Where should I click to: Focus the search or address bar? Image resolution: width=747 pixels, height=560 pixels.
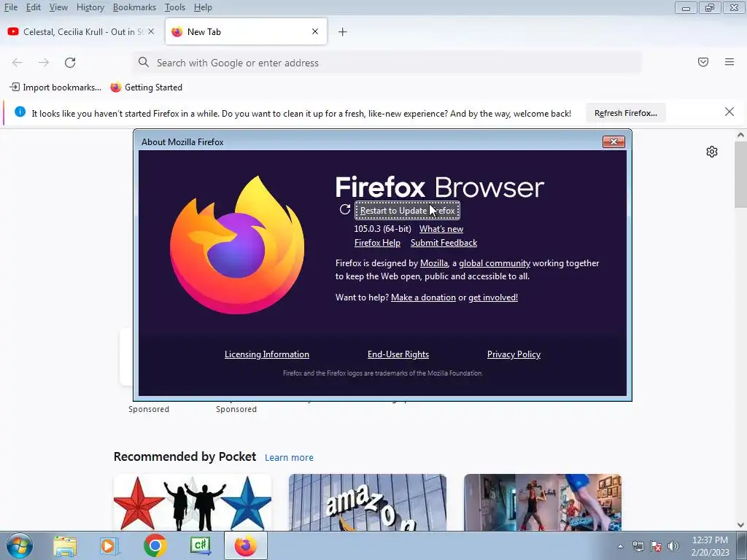click(x=387, y=63)
